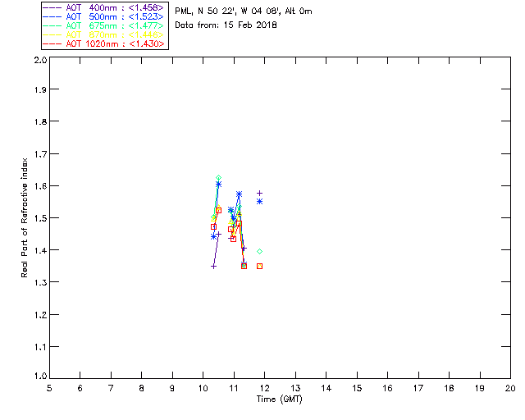The width and height of the screenshot is (525, 420).
Task: Click the highest green diamond data point
Action: coord(219,178)
